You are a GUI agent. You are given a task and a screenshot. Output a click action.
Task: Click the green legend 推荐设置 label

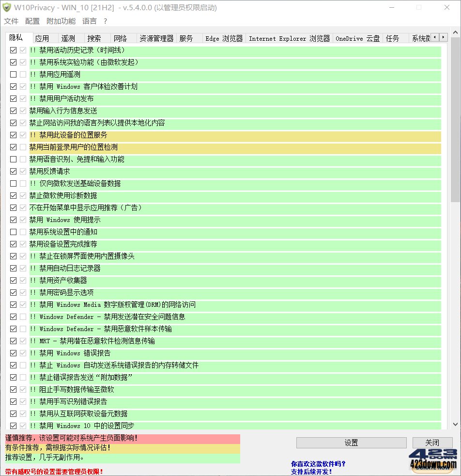click(x=123, y=458)
